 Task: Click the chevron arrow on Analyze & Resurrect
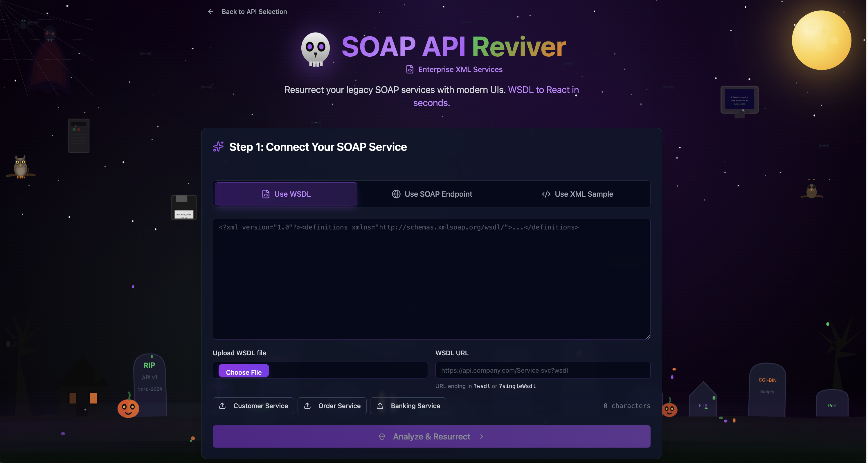click(482, 437)
